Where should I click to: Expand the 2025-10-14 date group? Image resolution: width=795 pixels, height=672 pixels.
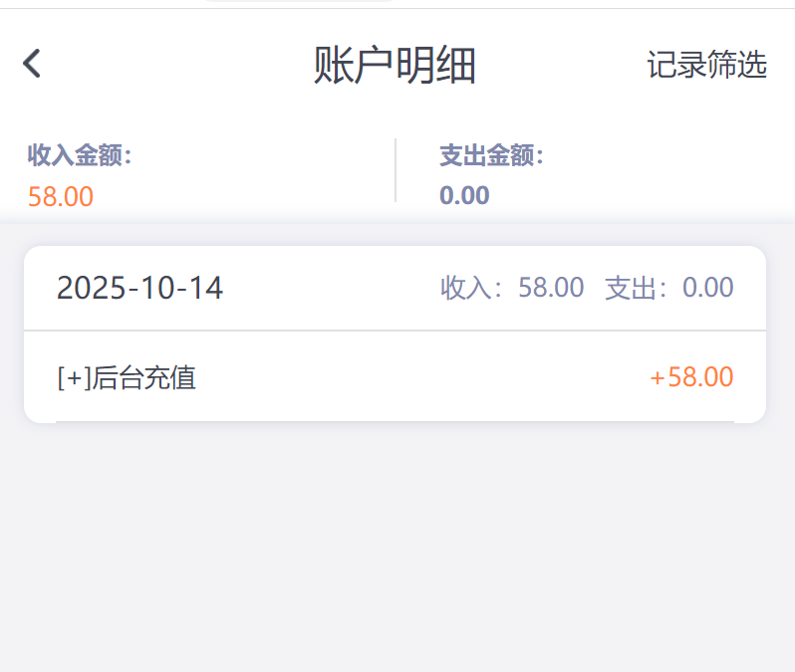(x=140, y=288)
